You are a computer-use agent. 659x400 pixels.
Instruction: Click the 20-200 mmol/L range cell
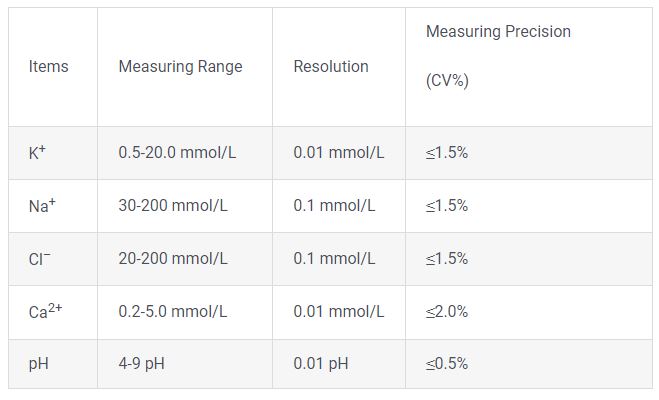[x=173, y=259]
